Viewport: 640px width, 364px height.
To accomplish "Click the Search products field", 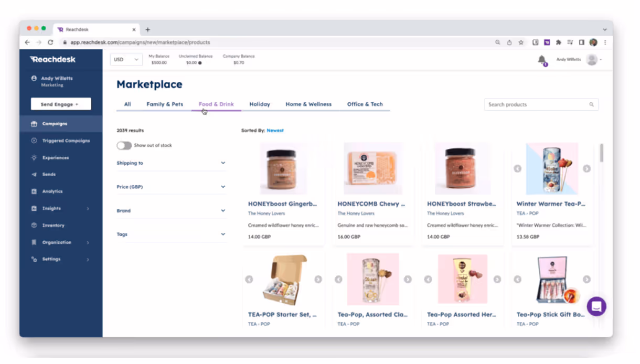I will point(541,104).
